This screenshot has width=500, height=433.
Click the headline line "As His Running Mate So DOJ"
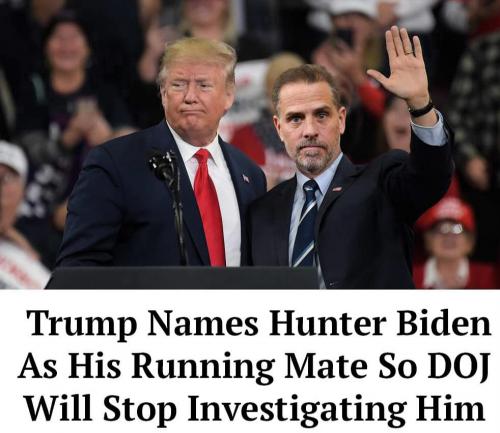pyautogui.click(x=253, y=366)
